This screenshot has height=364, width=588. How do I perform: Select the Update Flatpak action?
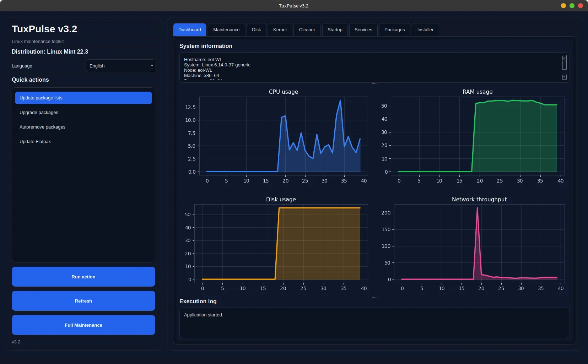pos(83,141)
